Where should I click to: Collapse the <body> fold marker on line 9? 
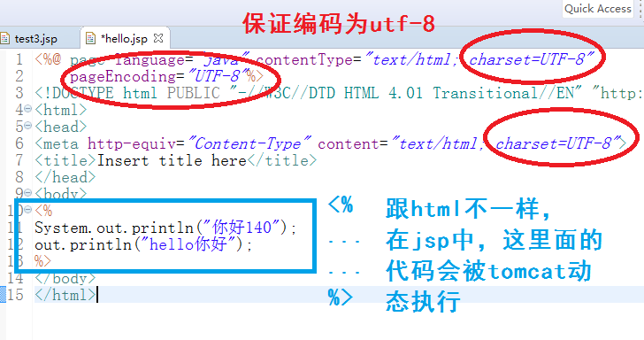[27, 192]
